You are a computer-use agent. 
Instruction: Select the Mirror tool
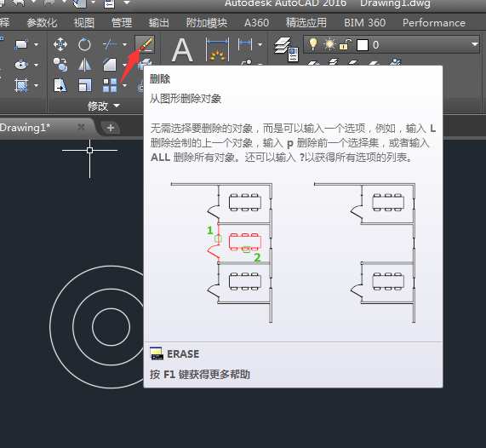pyautogui.click(x=84, y=65)
